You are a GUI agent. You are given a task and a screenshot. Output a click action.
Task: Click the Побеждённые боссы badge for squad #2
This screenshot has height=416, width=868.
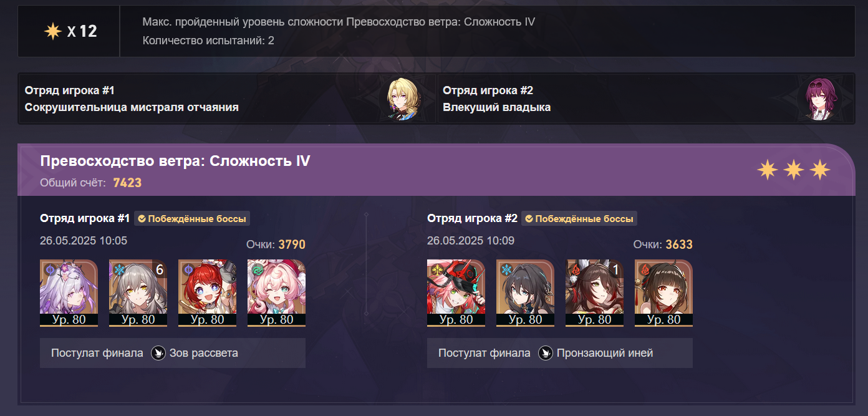(579, 219)
